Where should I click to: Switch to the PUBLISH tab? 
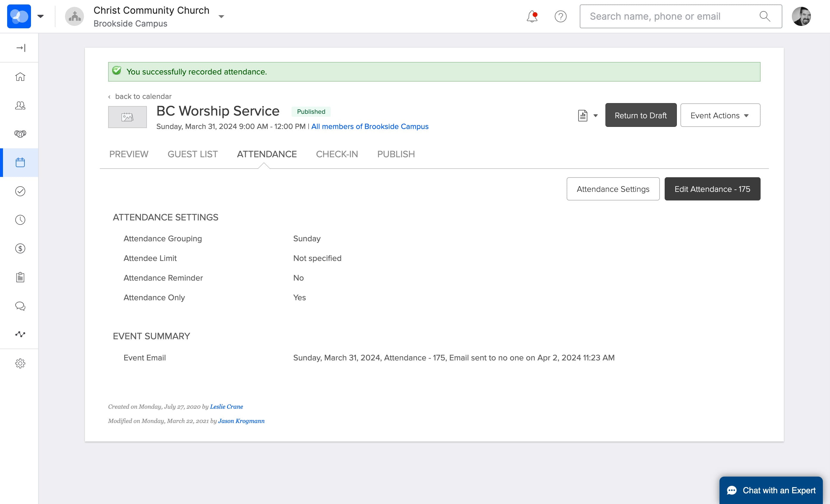(396, 154)
